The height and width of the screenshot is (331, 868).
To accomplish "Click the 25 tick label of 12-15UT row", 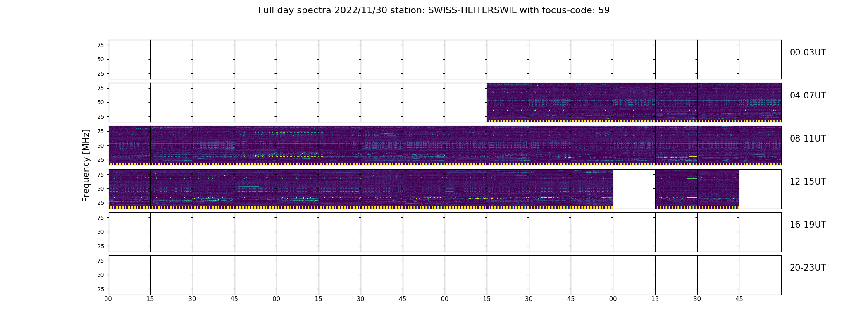I will pos(100,203).
